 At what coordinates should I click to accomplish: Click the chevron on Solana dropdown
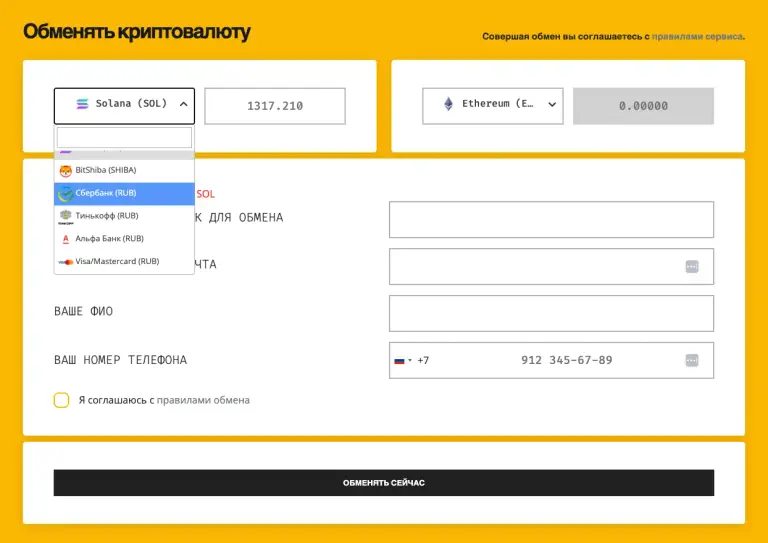pos(183,104)
